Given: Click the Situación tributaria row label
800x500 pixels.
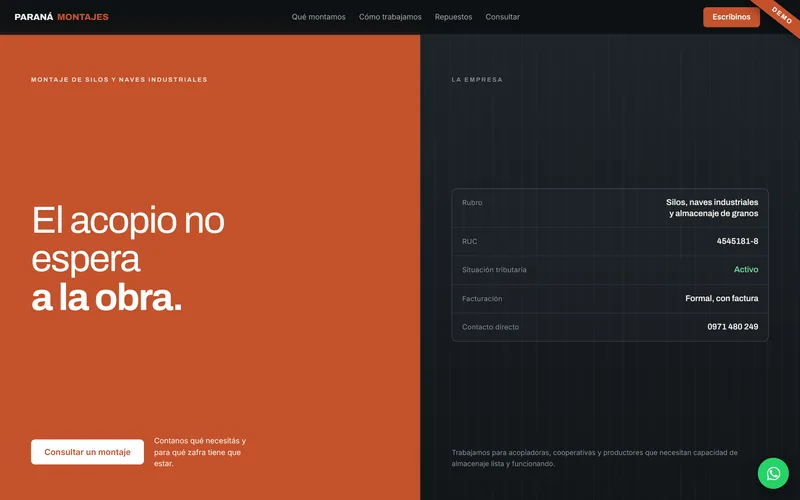Looking at the screenshot, I should coord(494,269).
